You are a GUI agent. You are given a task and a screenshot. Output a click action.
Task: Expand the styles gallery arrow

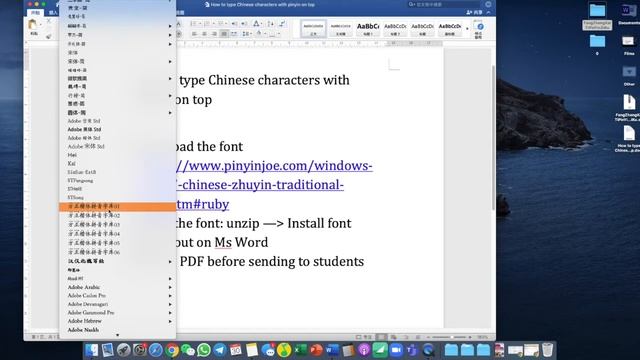[x=467, y=29]
